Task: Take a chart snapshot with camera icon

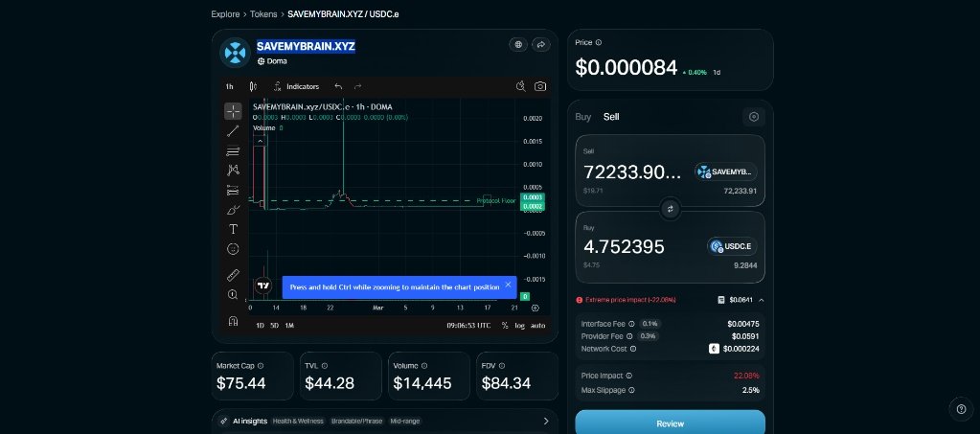Action: pyautogui.click(x=540, y=86)
